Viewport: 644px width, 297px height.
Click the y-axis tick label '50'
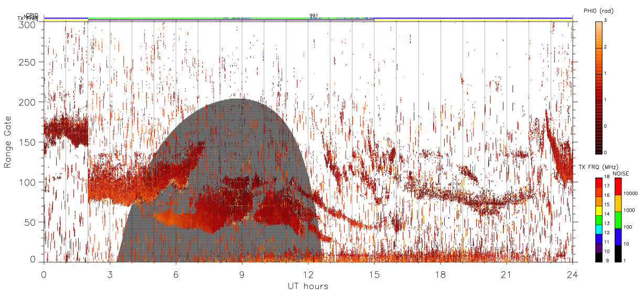(30, 222)
